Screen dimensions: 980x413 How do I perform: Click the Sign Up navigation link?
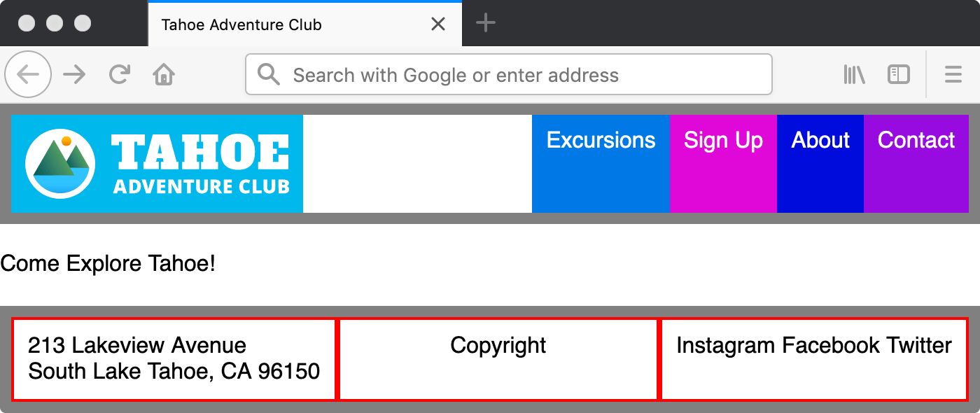point(723,140)
